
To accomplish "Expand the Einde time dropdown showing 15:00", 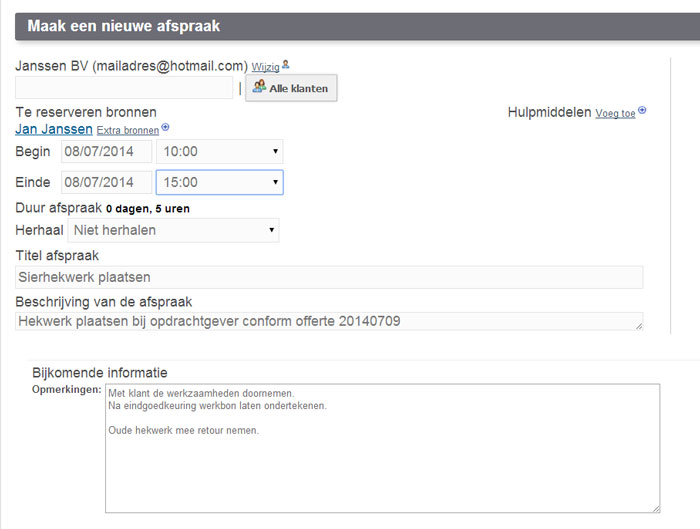I will pyautogui.click(x=219, y=182).
